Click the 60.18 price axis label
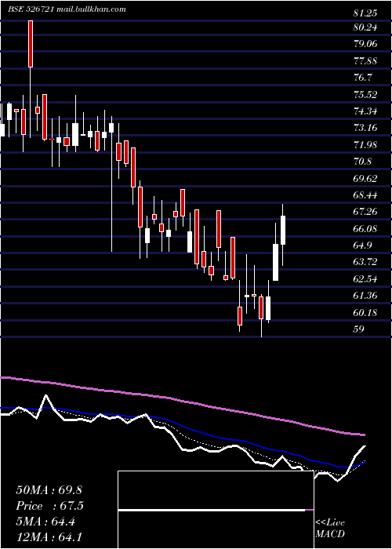The image size is (392, 549). 365,312
